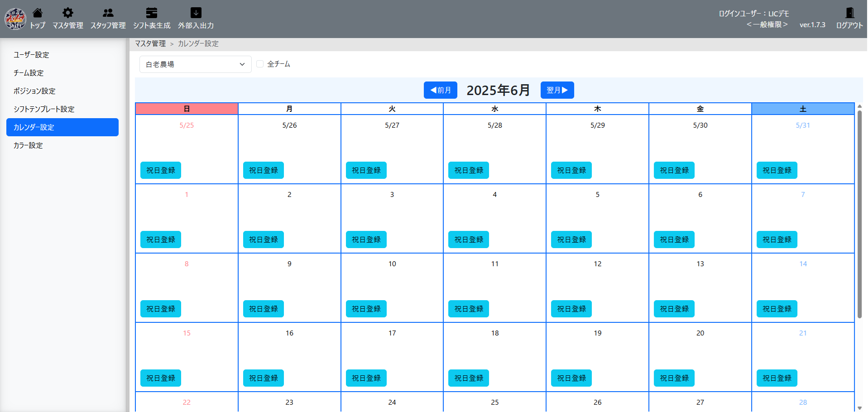Click the 日 Sunday column header
868x412 pixels.
point(187,109)
